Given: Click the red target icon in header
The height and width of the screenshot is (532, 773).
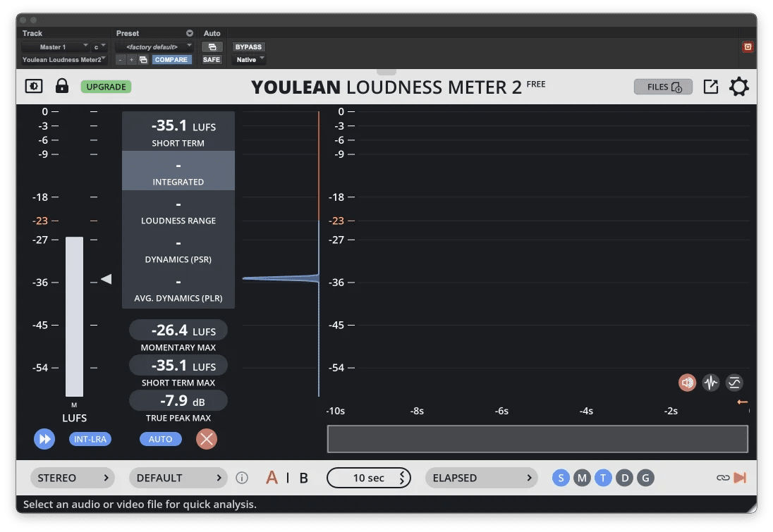Looking at the screenshot, I should tap(748, 47).
